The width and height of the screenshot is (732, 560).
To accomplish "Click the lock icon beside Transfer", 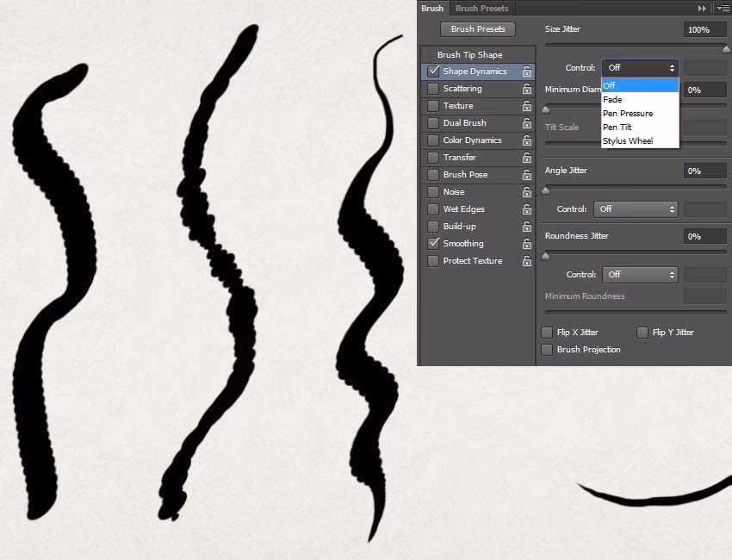I will coord(527,158).
